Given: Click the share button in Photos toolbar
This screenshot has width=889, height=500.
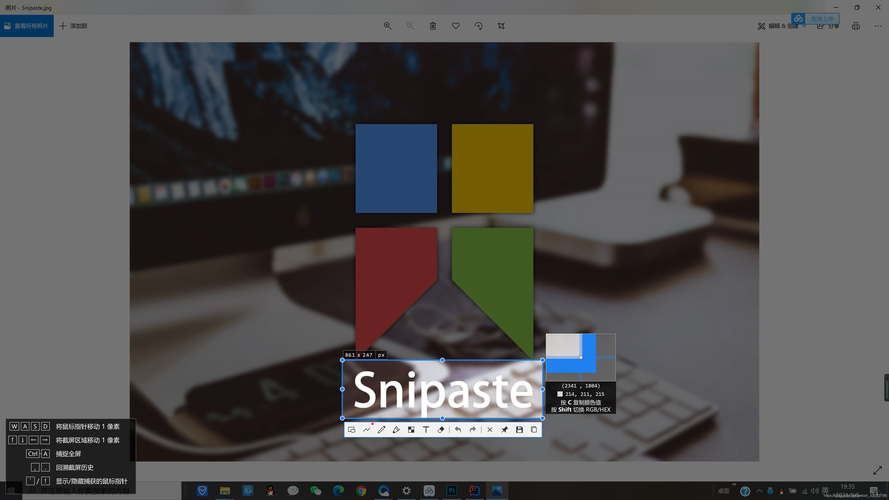Looking at the screenshot, I should 828,26.
